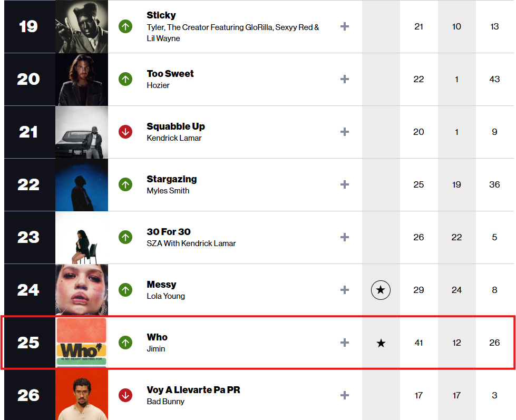Screen dimensions: 516x420
Task: Click the green up arrow for "Stargazing"
Action: [125, 184]
